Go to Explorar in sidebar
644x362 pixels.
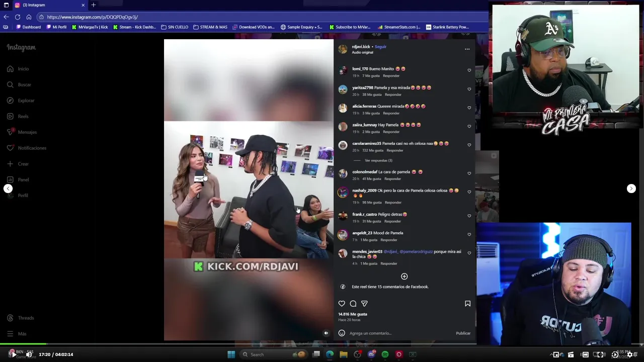[21, 101]
